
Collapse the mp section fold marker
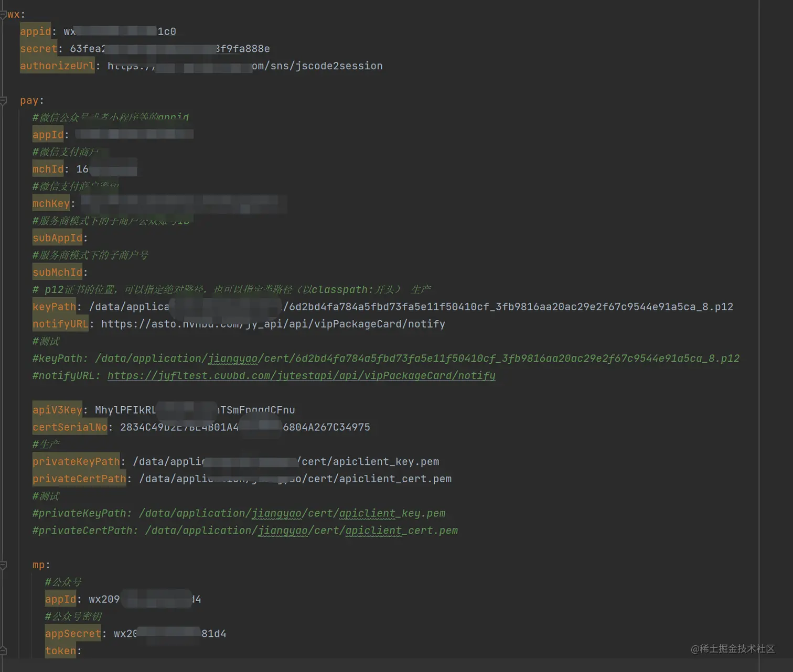coord(3,565)
